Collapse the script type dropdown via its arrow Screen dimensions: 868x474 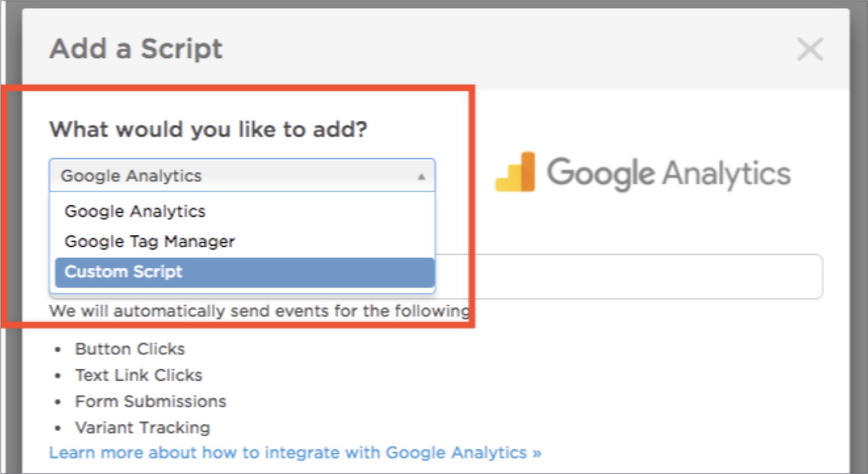[x=421, y=176]
